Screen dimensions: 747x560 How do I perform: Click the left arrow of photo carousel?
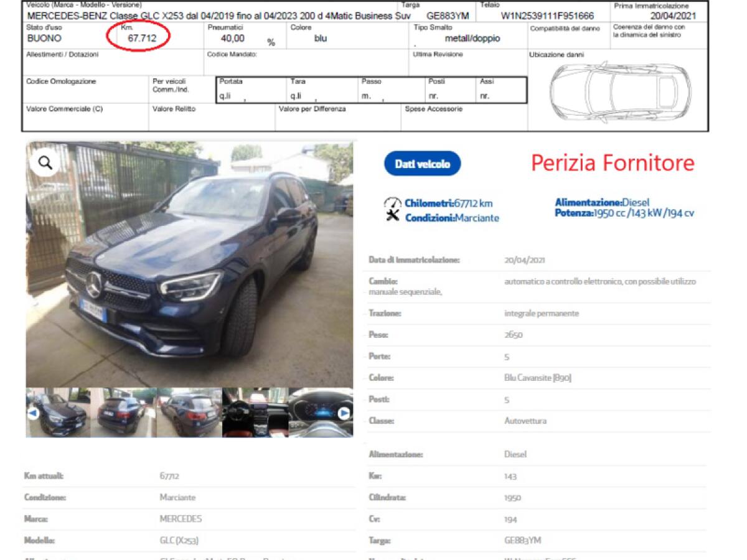pyautogui.click(x=34, y=413)
